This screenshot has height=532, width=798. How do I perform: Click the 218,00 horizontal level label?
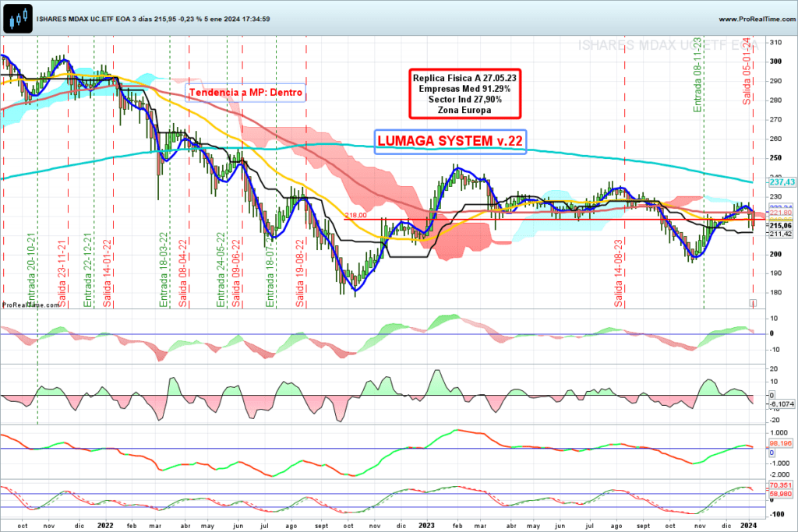point(356,214)
